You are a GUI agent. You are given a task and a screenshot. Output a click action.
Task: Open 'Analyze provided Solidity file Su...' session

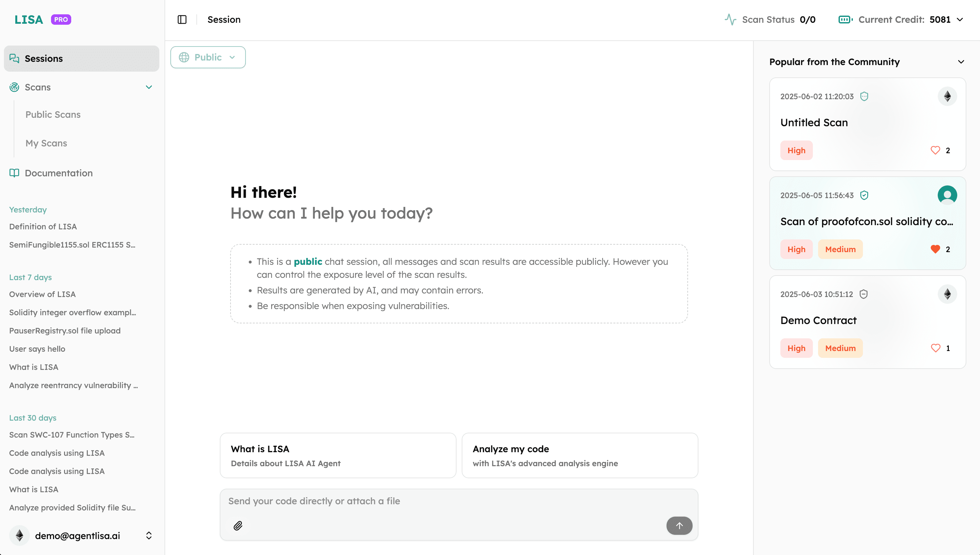click(73, 508)
